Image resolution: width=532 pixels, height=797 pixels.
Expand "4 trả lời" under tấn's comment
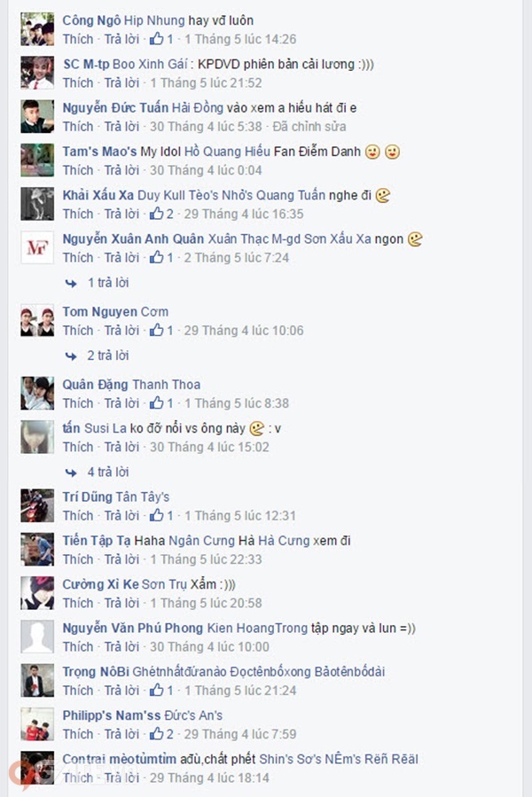(x=108, y=472)
